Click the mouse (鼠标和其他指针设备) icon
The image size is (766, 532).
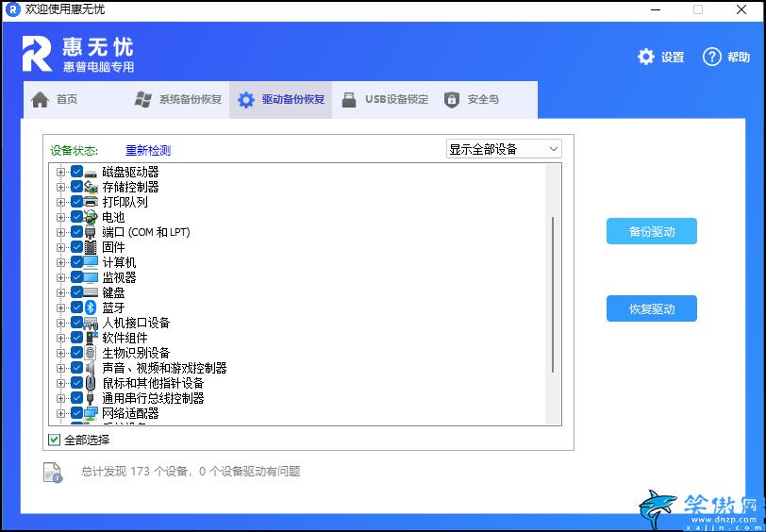pyautogui.click(x=91, y=383)
